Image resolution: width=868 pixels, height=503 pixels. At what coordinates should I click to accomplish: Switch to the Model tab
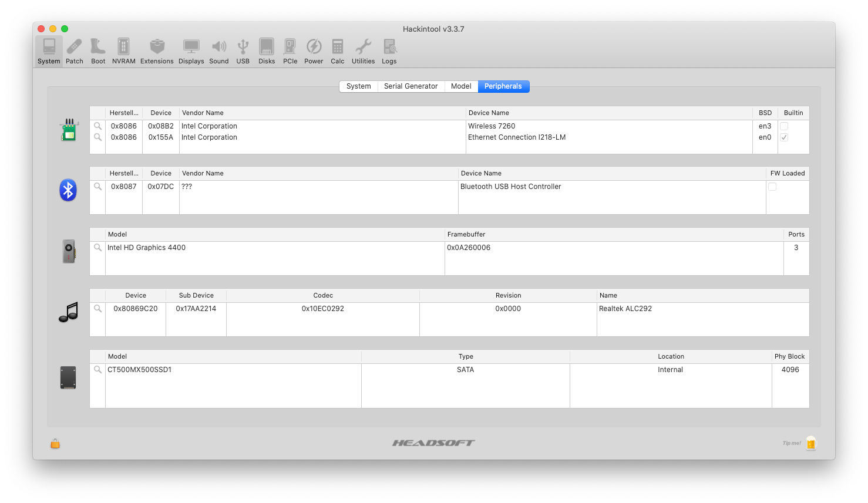click(x=461, y=86)
